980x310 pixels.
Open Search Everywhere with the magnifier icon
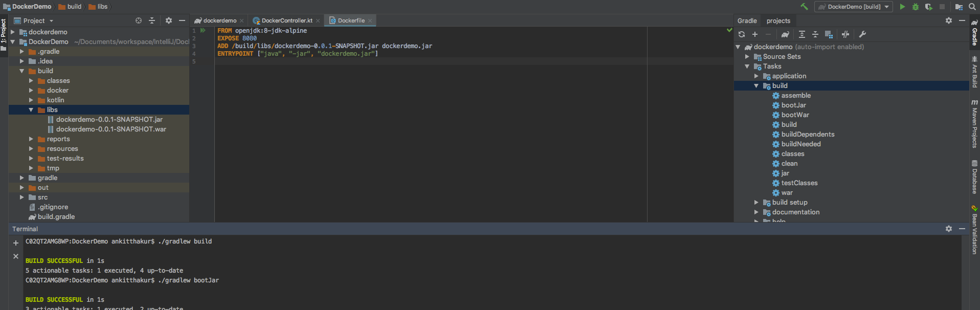(972, 7)
